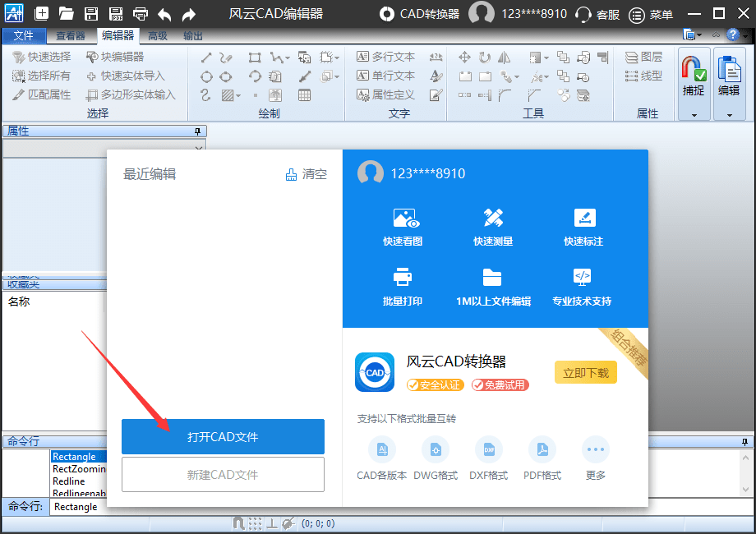This screenshot has width=756, height=534.
Task: Click the DWG格式 format icon
Action: tap(436, 449)
